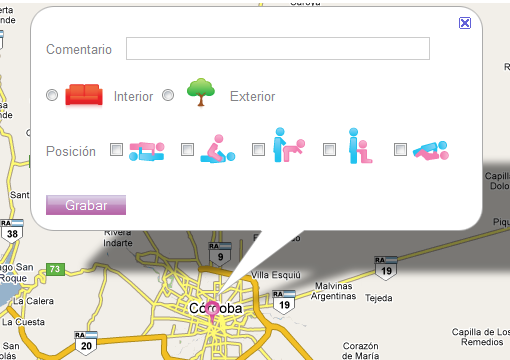Click the third Posición pictogram icon
The image size is (510, 360).
pos(289,145)
